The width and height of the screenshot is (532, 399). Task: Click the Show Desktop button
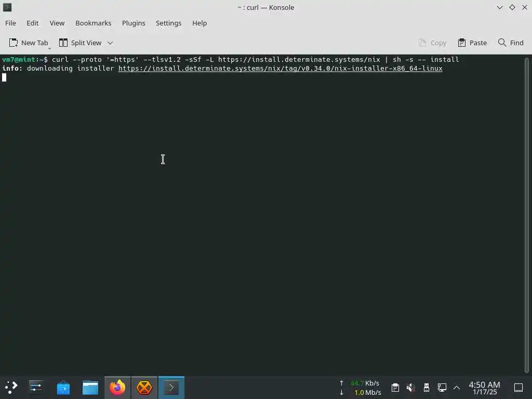(518, 388)
